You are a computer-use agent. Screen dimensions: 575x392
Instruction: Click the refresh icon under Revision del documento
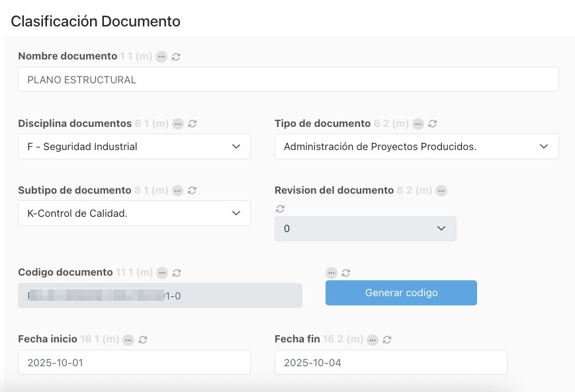(280, 208)
